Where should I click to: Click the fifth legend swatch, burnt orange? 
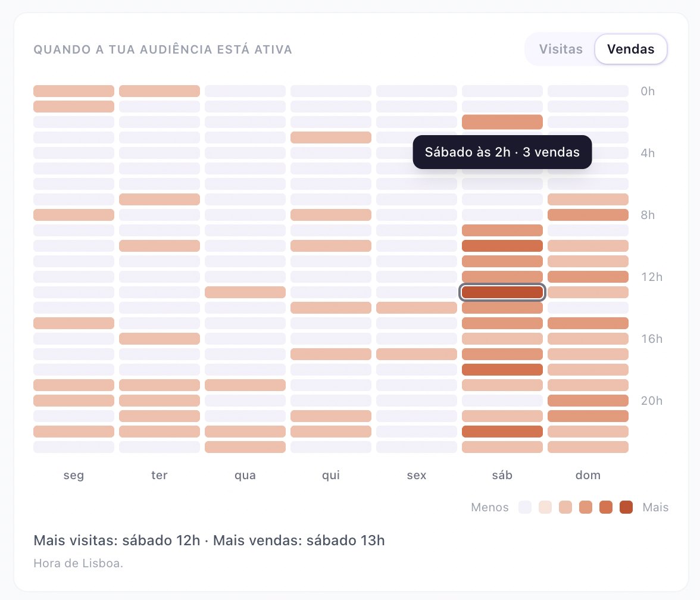coord(606,507)
